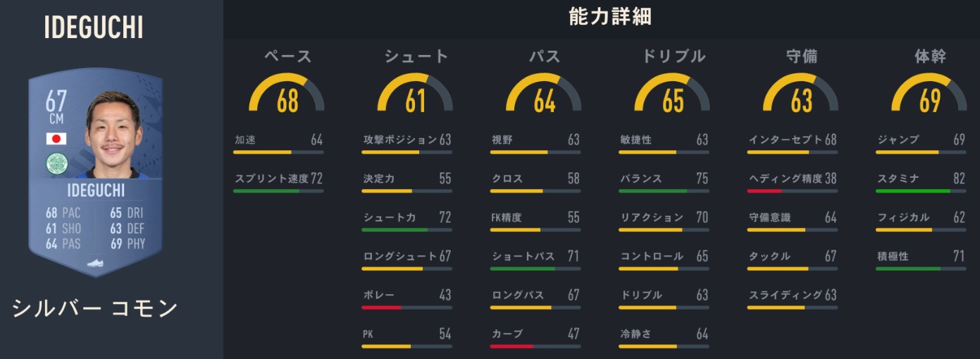The height and width of the screenshot is (359, 980).
Task: Click the シルバー コモン card type label
Action: click(95, 308)
